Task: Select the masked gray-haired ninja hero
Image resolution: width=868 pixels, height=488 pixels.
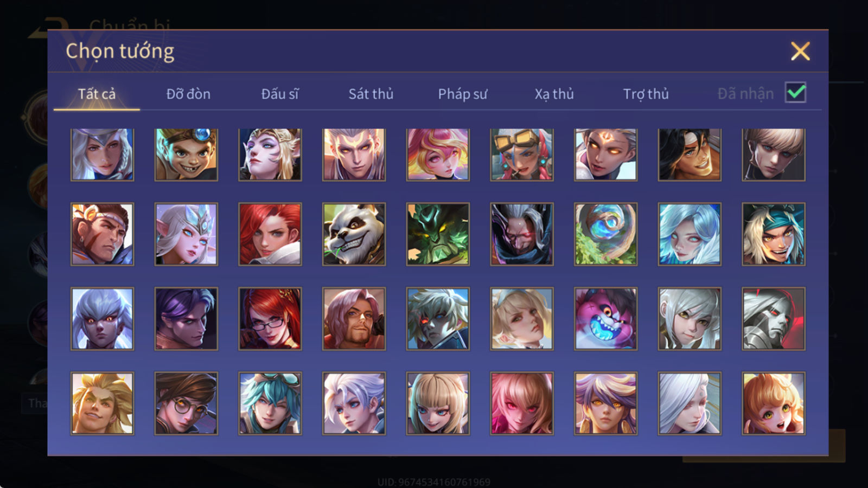Action: tap(521, 234)
